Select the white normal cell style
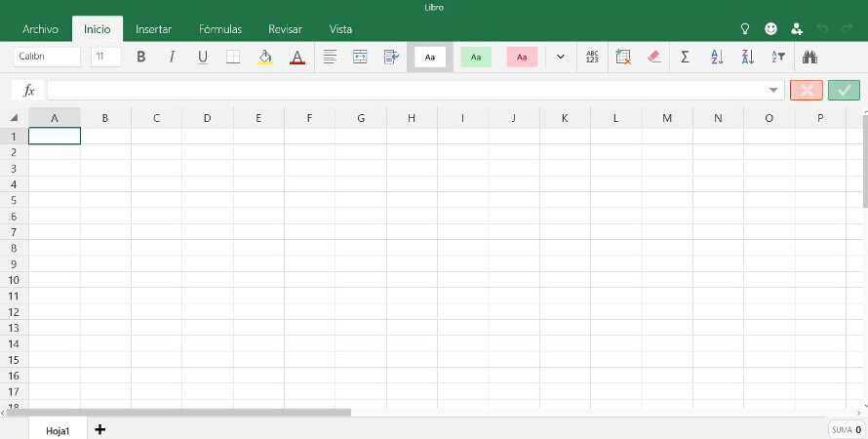Screen dimensions: 868x439 430,57
